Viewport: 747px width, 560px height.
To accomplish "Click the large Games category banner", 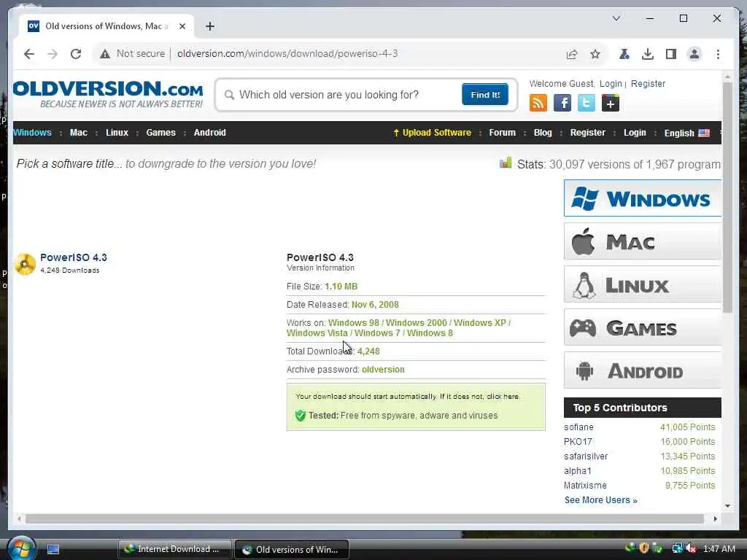I will [642, 327].
